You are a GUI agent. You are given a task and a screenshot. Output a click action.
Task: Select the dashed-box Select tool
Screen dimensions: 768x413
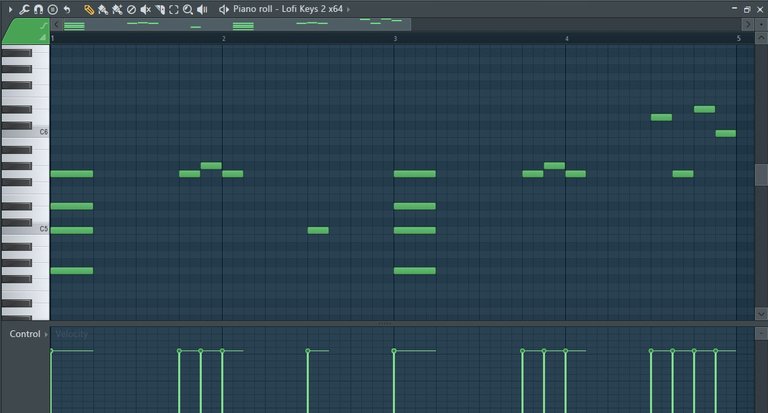(x=174, y=9)
